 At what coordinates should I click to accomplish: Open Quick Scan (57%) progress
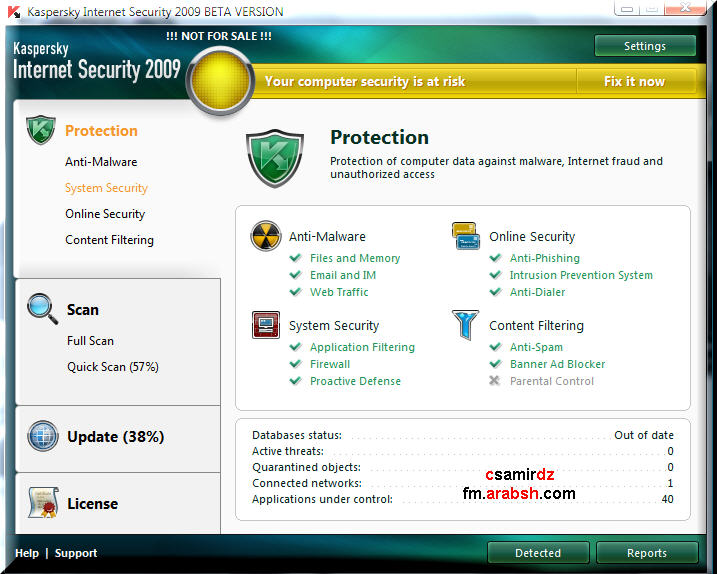coord(112,367)
